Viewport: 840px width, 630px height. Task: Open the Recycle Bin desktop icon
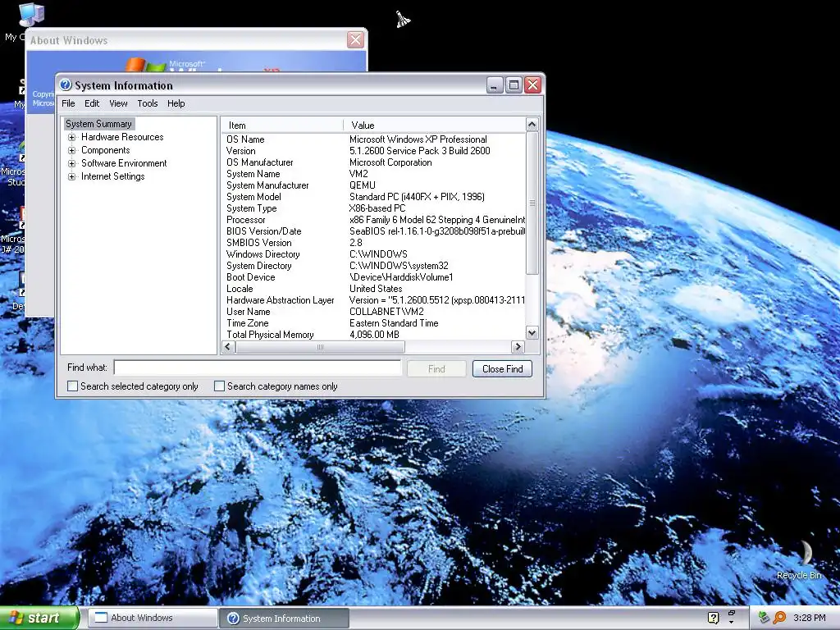point(799,559)
